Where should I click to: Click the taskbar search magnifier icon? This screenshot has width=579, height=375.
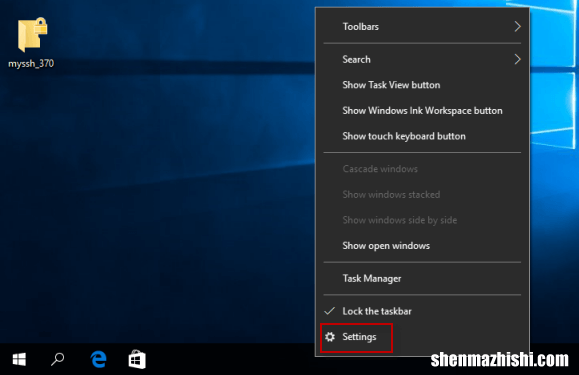point(58,359)
